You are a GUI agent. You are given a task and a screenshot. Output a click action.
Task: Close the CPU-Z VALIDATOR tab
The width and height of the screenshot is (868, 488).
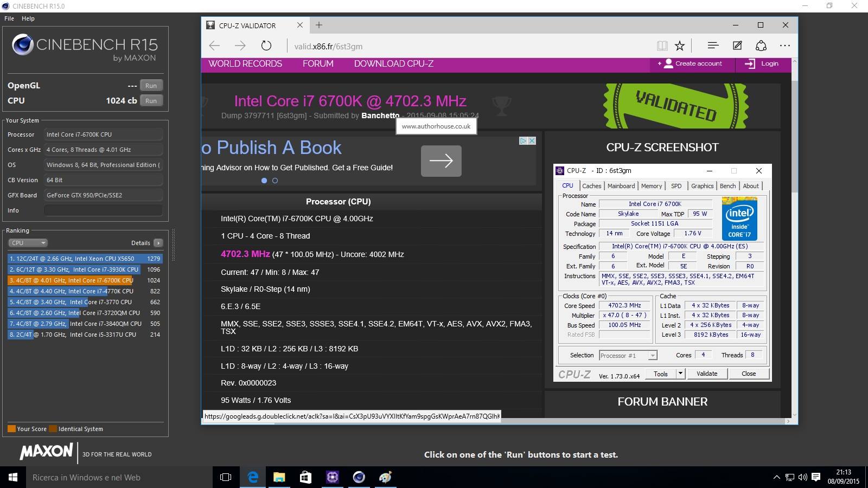(x=300, y=25)
